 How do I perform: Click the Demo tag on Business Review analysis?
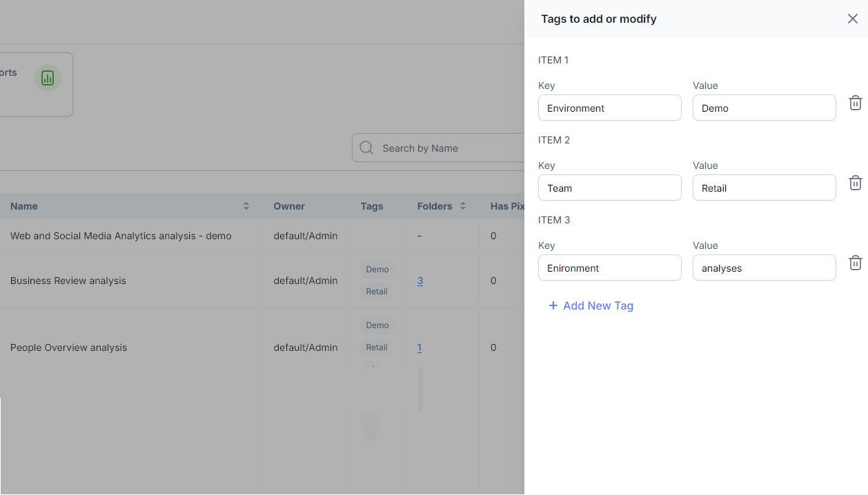point(377,270)
